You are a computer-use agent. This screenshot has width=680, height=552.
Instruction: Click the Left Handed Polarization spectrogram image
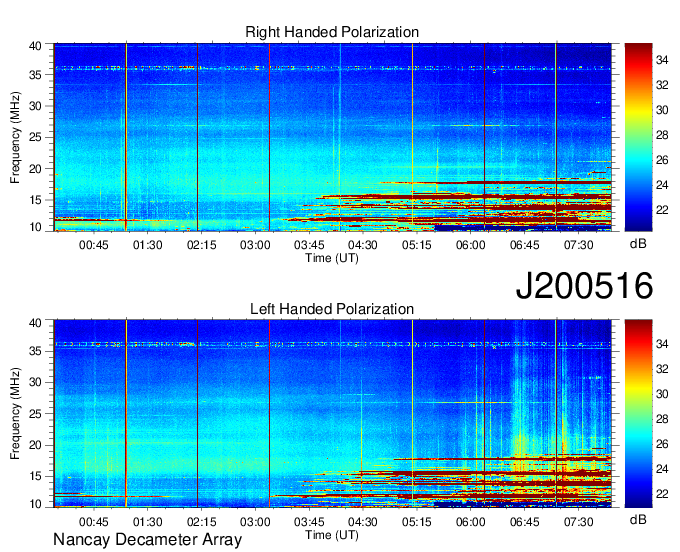pyautogui.click(x=333, y=414)
